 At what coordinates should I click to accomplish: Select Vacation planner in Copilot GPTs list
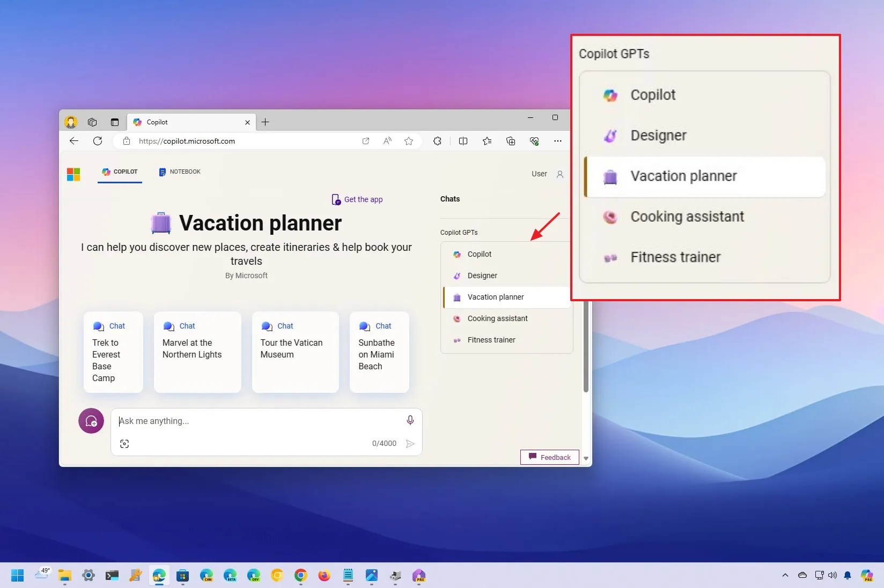point(506,297)
